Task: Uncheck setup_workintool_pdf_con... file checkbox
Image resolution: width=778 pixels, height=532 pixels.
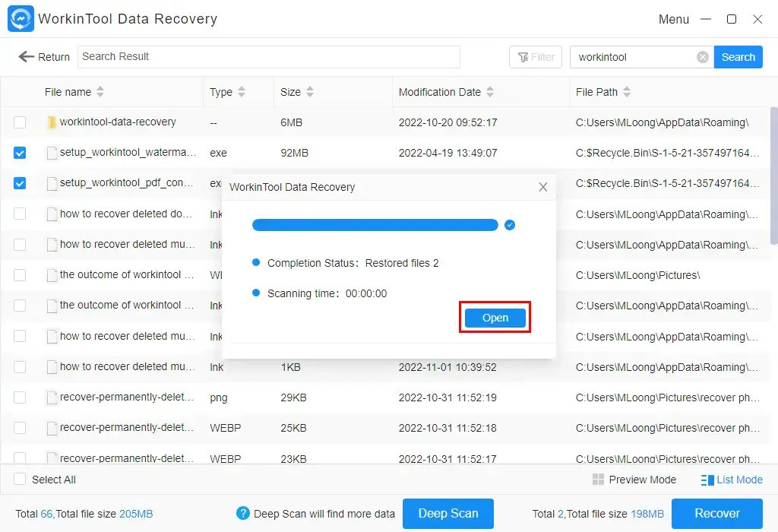Action: [20, 183]
